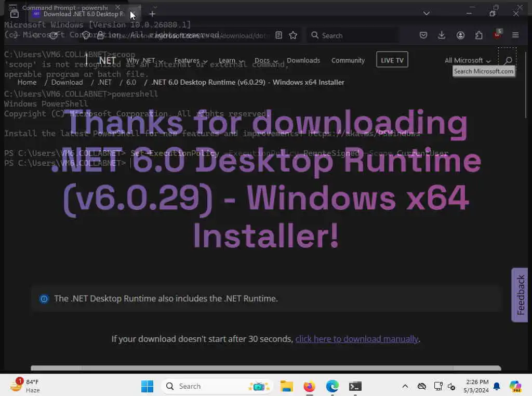Click here to download manually link
This screenshot has width=532, height=396.
click(x=357, y=339)
